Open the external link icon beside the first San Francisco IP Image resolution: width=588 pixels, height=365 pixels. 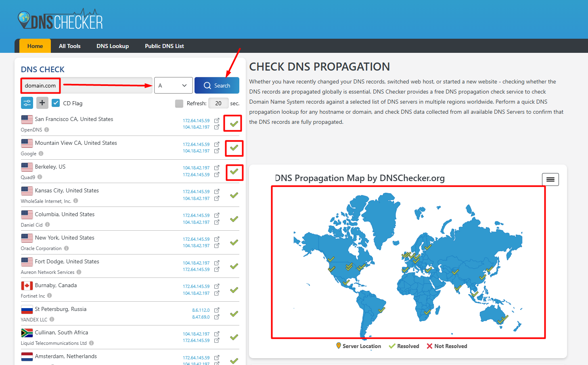click(x=217, y=121)
